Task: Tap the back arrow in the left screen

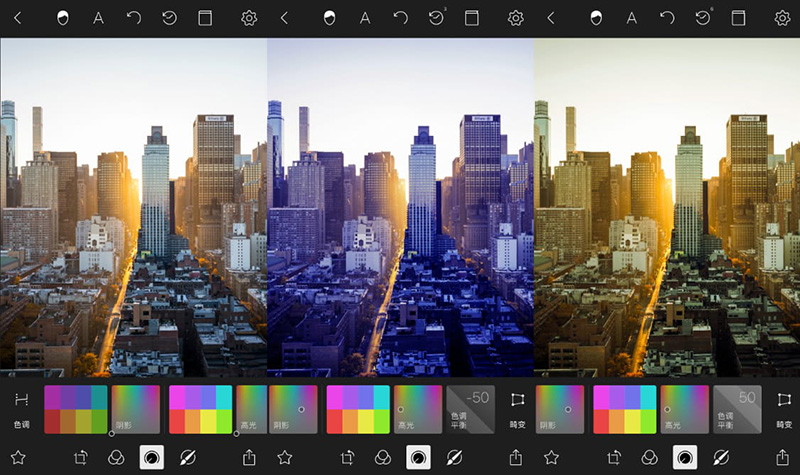Action: (17, 18)
